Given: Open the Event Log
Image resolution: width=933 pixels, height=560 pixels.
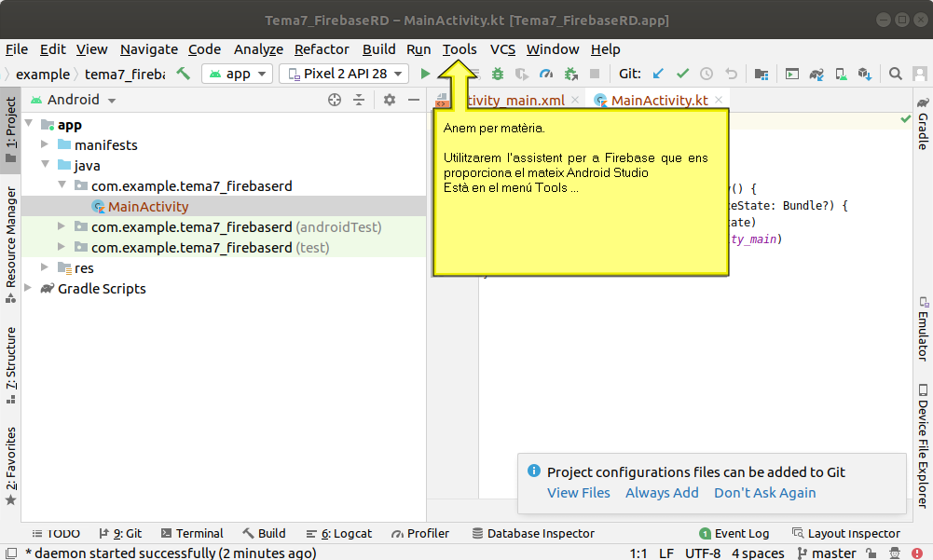Looking at the screenshot, I should pos(734,533).
